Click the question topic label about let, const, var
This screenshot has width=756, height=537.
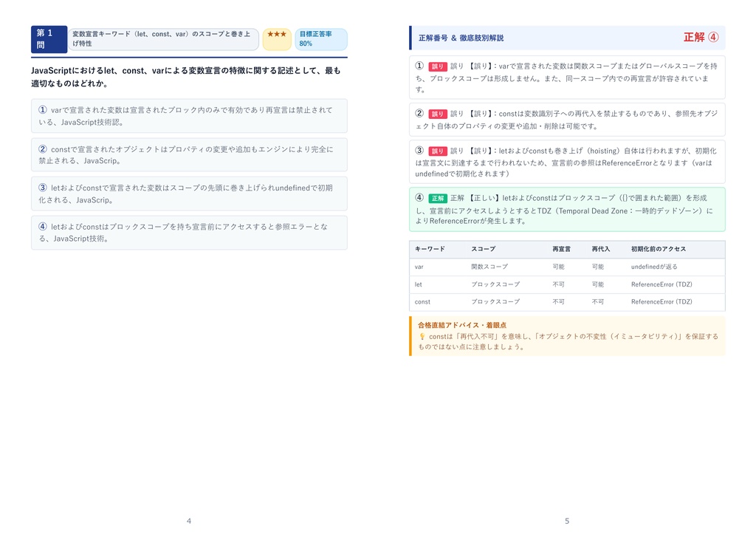pos(163,39)
